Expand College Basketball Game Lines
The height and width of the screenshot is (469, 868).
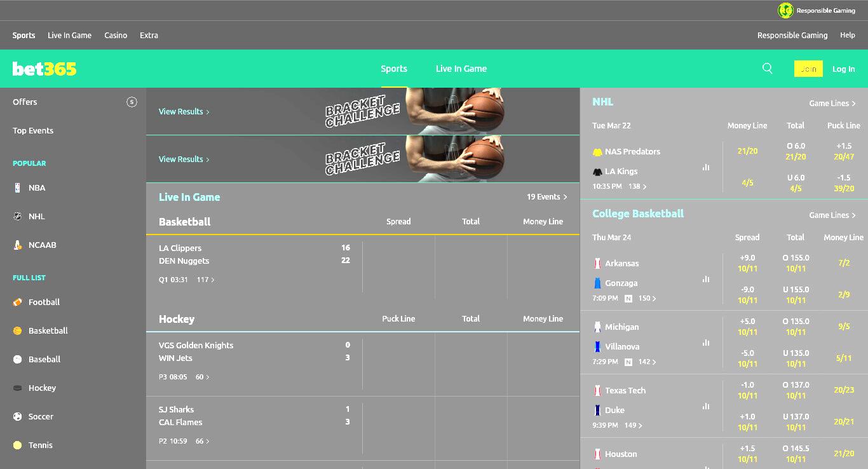(x=832, y=215)
